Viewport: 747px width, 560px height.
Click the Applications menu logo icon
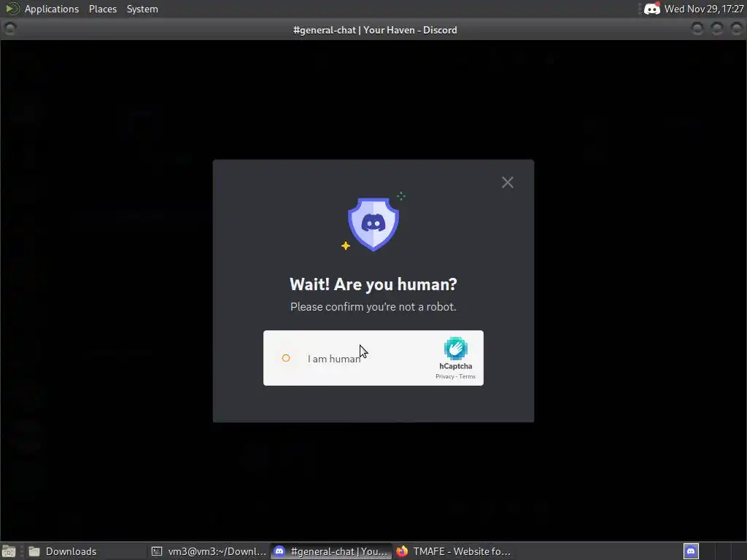(x=12, y=9)
